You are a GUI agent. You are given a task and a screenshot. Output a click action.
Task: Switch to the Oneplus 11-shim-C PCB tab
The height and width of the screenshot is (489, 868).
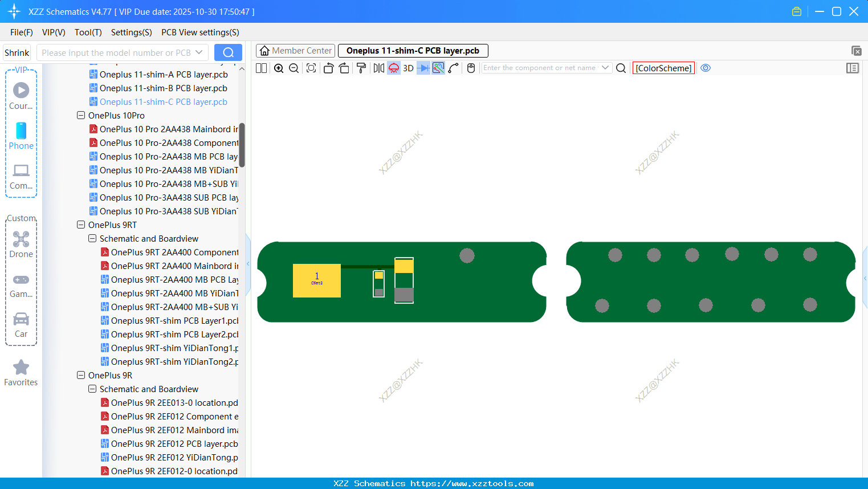click(413, 50)
